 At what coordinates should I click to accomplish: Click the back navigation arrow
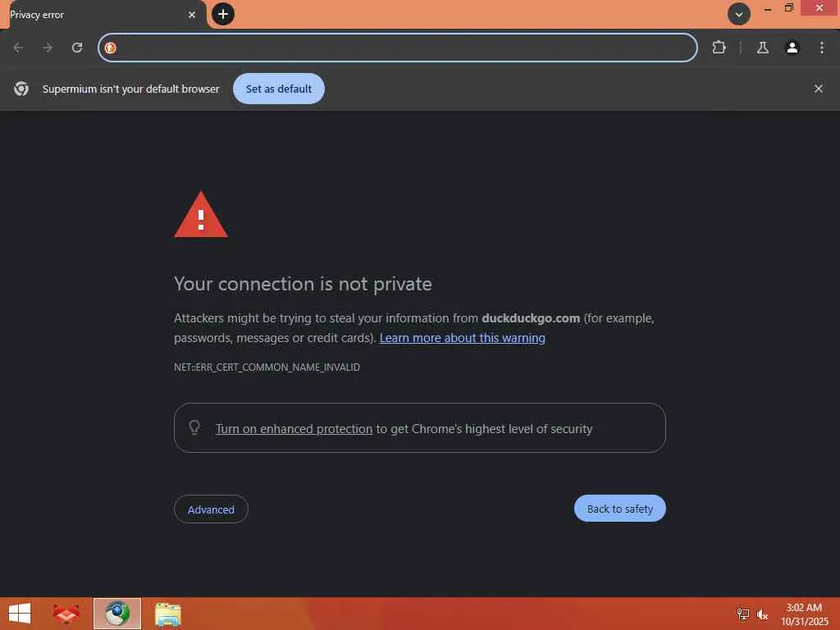click(18, 48)
